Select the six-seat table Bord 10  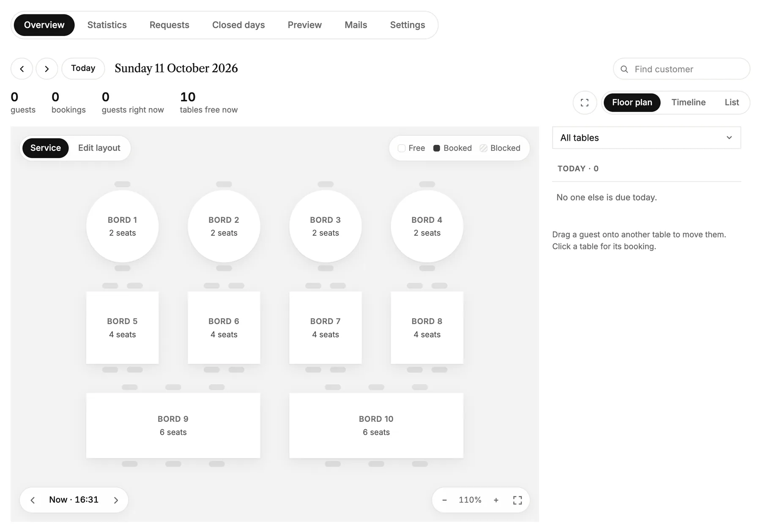376,426
